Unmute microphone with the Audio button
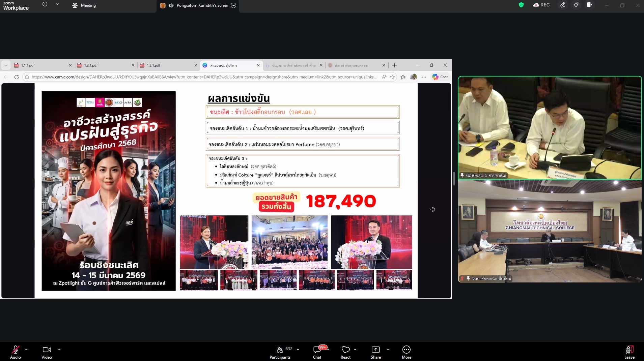This screenshot has height=361, width=644. [x=15, y=352]
